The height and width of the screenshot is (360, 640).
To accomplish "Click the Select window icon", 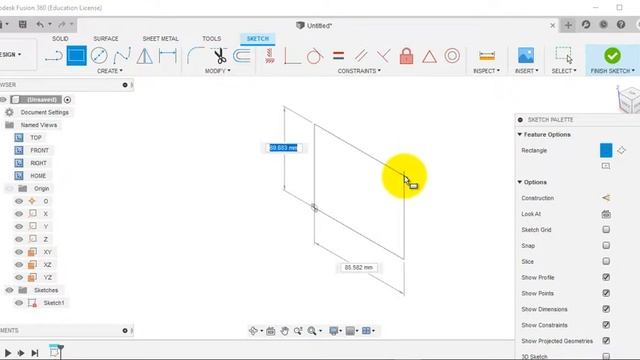I will tap(564, 55).
